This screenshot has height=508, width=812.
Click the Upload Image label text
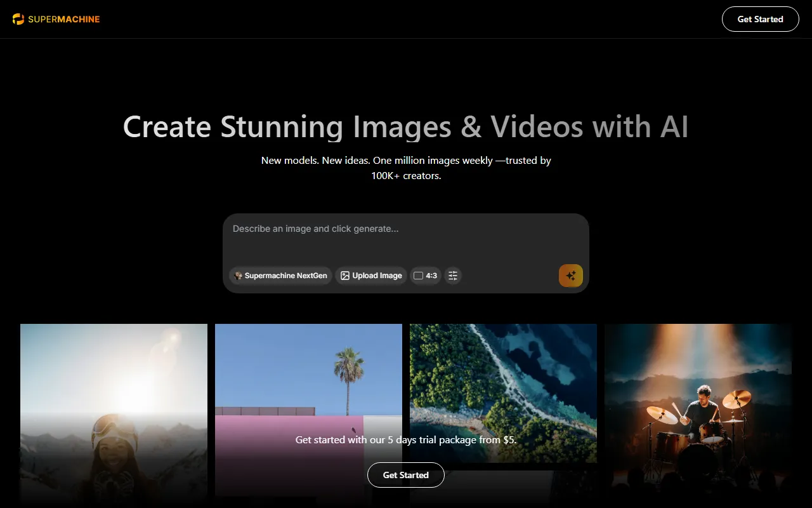coord(377,276)
